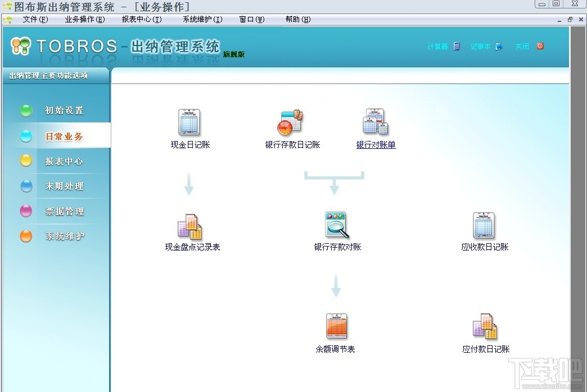Screen dimensions: 587x392
Task: Click the 出纳管理主要功能选项 panel header
Action: [x=56, y=76]
